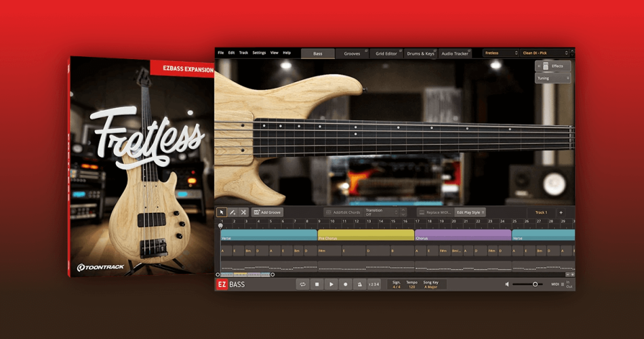Select the Pre Chorus song part

click(366, 235)
